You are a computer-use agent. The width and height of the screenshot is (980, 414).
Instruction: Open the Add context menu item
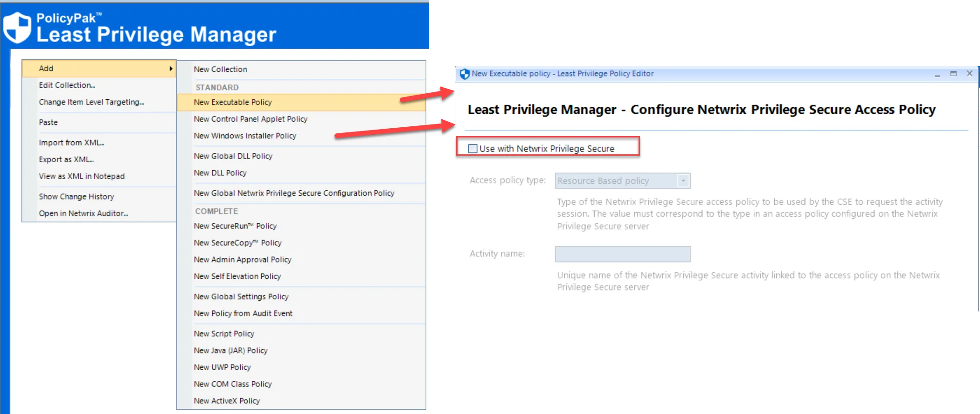(x=99, y=69)
